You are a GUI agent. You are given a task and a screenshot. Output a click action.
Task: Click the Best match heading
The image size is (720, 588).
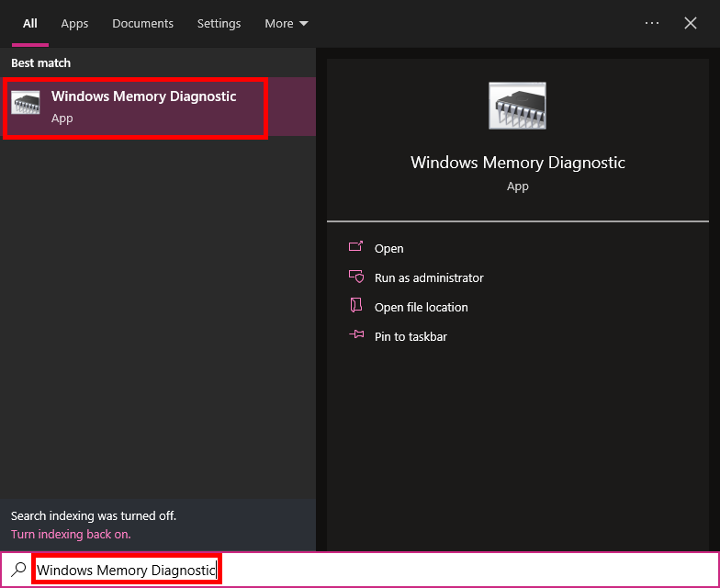tap(40, 62)
